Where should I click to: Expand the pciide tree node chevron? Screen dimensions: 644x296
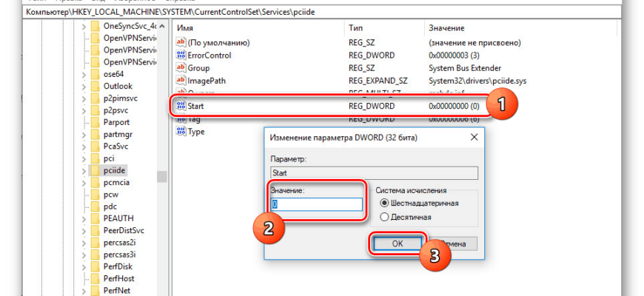point(84,170)
